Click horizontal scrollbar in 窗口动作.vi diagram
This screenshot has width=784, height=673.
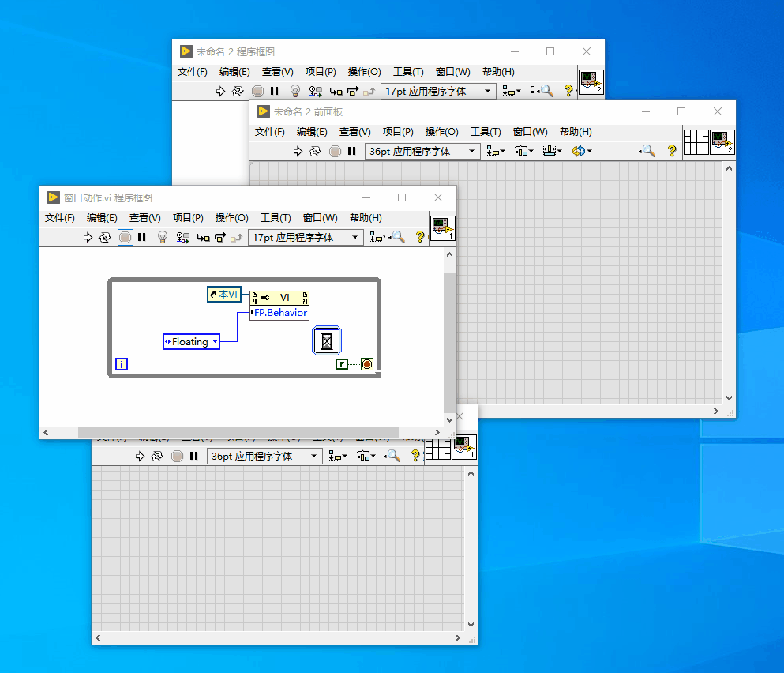(x=238, y=432)
